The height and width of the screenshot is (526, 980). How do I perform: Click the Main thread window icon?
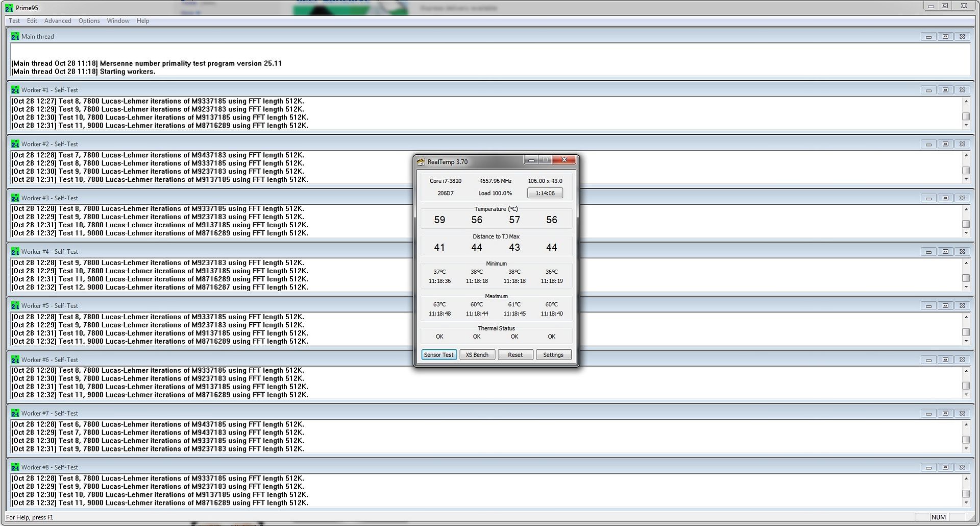tap(15, 36)
